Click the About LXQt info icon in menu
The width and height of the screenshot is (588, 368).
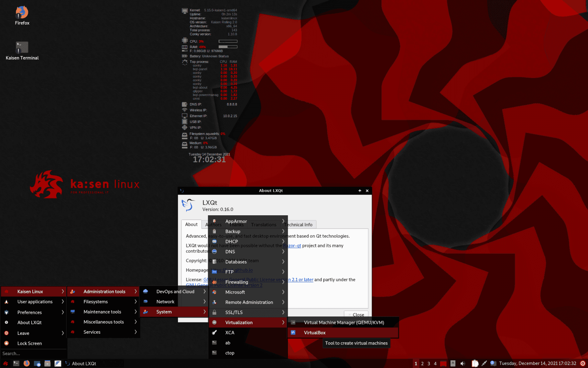click(6, 322)
